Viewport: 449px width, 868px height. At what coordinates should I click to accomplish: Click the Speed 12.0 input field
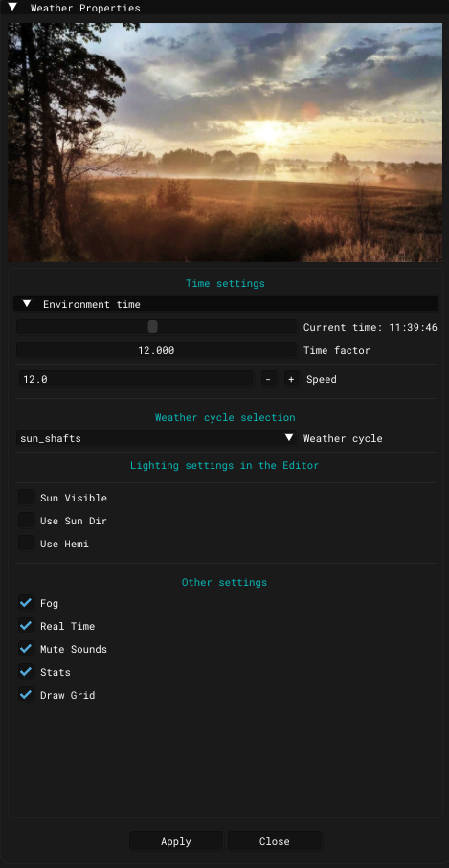(x=136, y=379)
